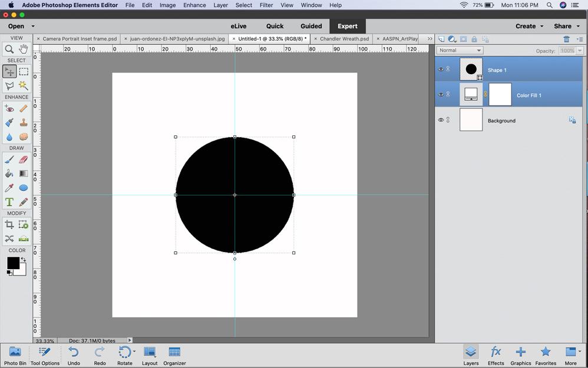Show the hidden document tabs overflow
The height and width of the screenshot is (368, 588).
point(430,39)
